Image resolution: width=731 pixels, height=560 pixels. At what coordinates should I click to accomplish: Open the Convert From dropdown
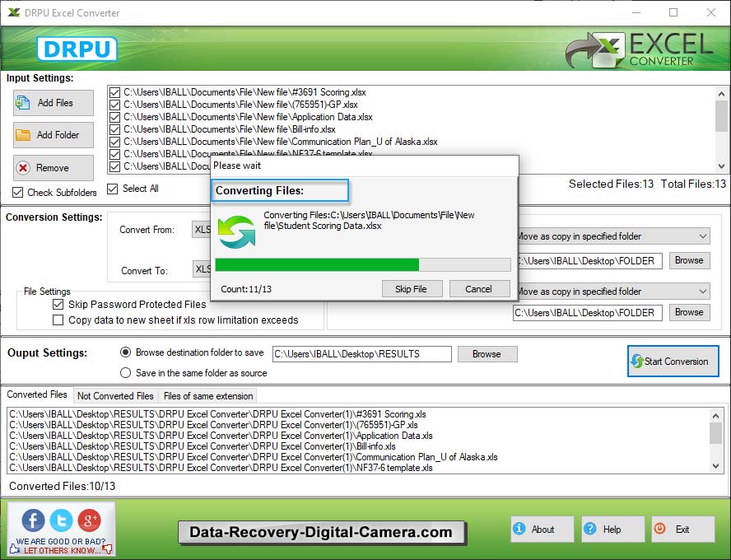point(202,230)
